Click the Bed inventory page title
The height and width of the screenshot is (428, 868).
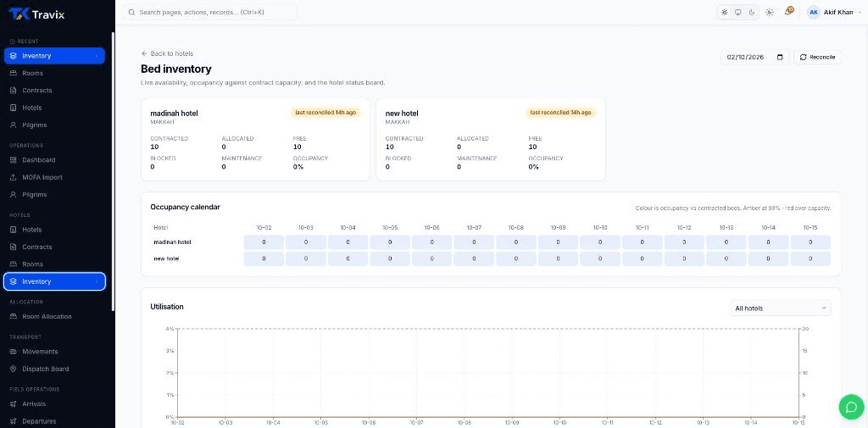[x=176, y=69]
